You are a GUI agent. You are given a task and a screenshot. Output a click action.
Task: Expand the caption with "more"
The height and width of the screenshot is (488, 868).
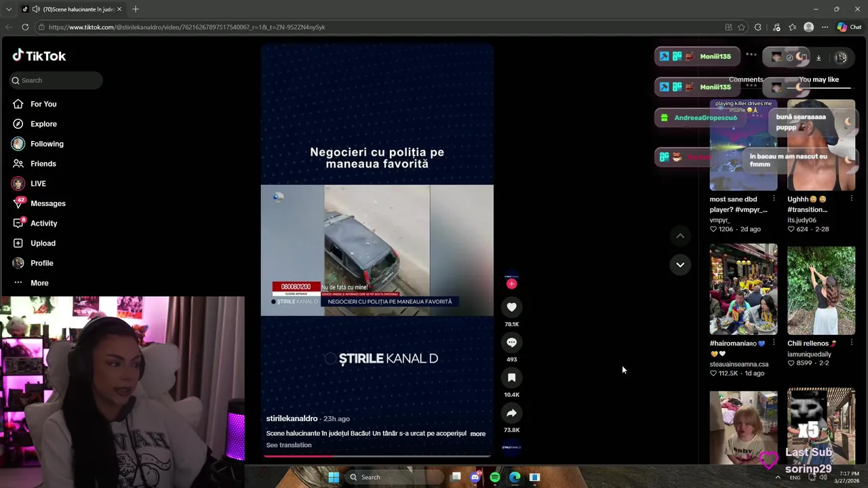point(478,434)
